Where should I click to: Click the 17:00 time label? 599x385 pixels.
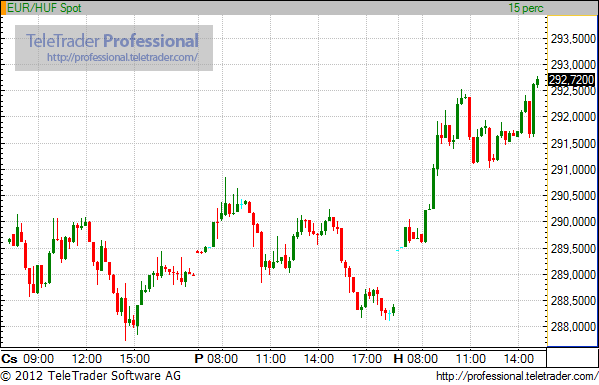point(366,359)
